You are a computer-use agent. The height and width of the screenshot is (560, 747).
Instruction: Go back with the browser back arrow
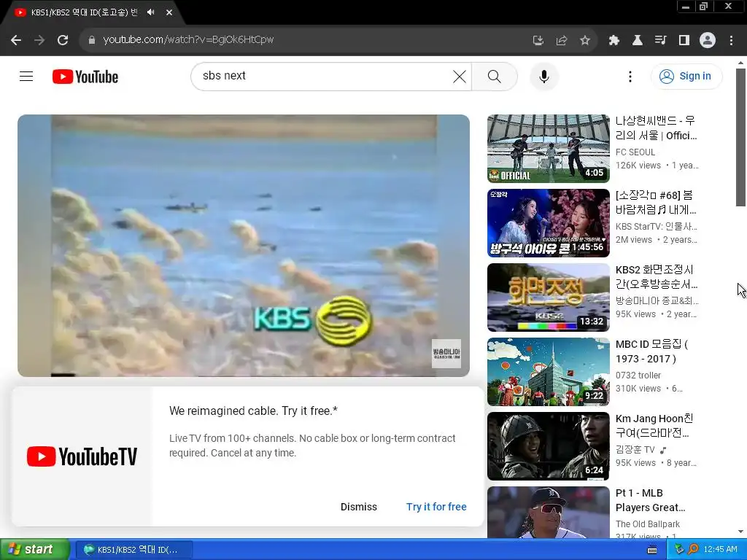click(x=16, y=40)
